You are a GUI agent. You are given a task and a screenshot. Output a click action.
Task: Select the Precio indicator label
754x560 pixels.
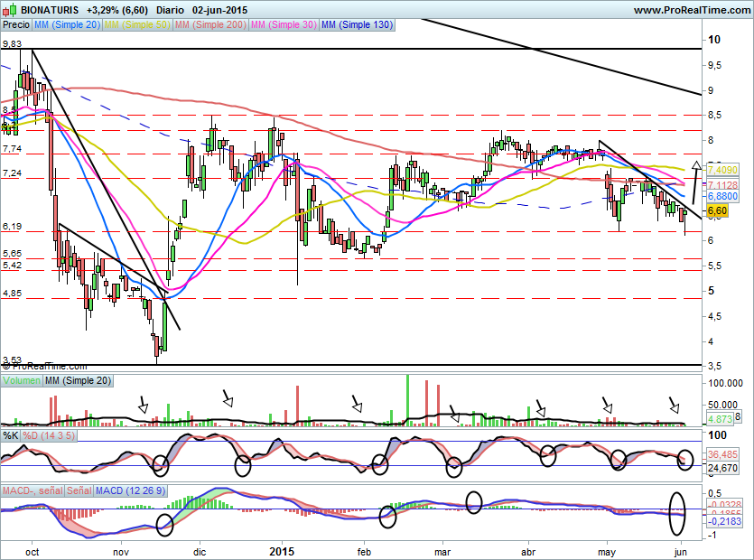tap(16, 24)
